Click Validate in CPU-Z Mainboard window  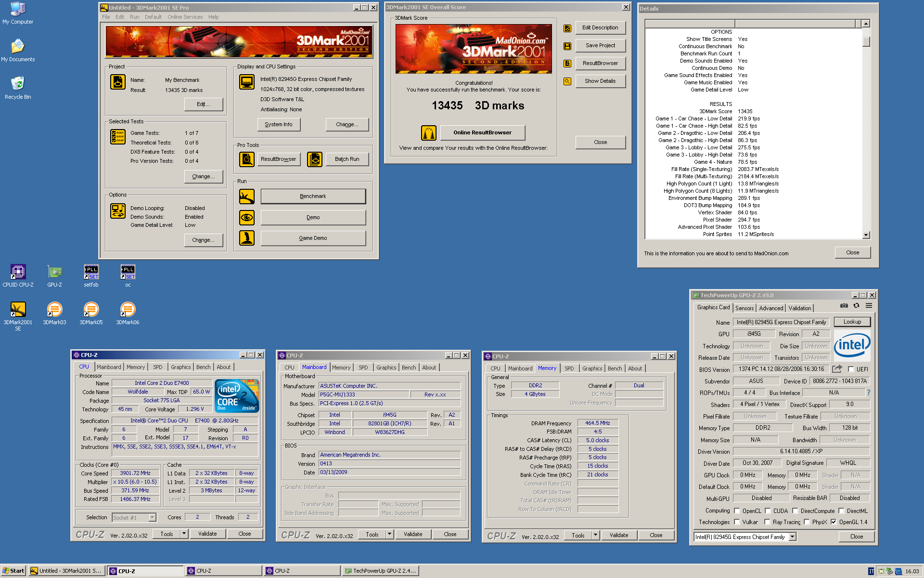click(413, 534)
